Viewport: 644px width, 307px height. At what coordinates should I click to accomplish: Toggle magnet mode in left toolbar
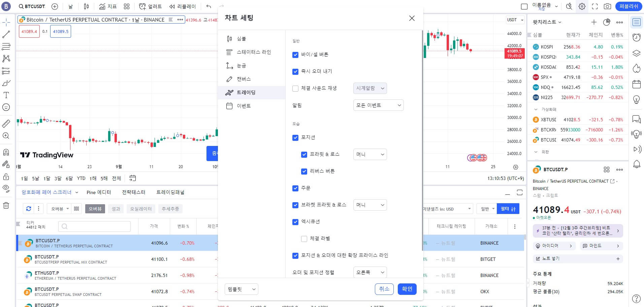(x=6, y=152)
